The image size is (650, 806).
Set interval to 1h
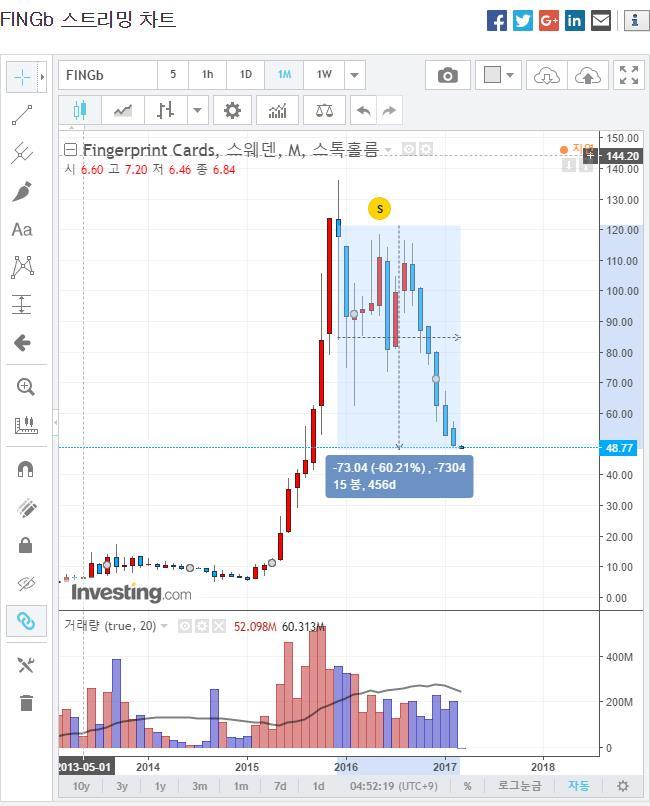coord(208,75)
